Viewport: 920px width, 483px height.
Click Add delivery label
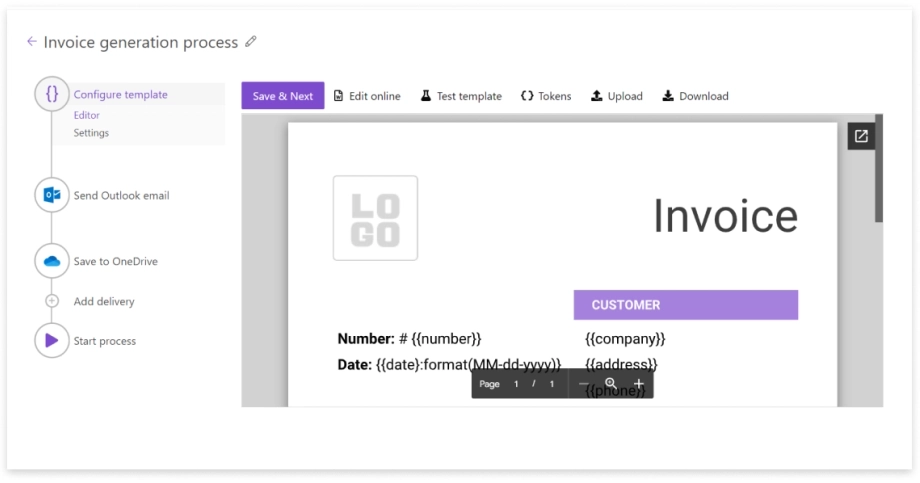pyautogui.click(x=104, y=301)
